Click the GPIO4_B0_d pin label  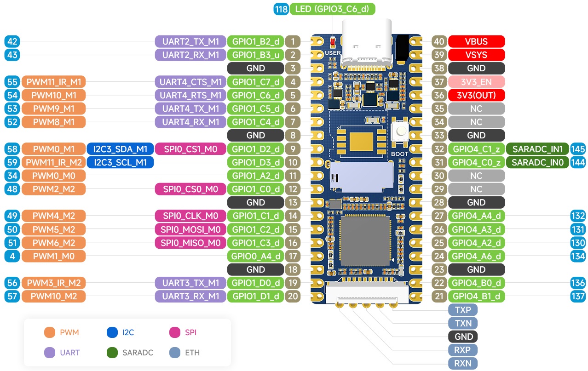click(x=476, y=283)
